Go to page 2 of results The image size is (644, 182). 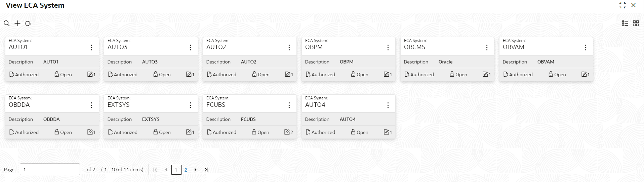(x=186, y=170)
